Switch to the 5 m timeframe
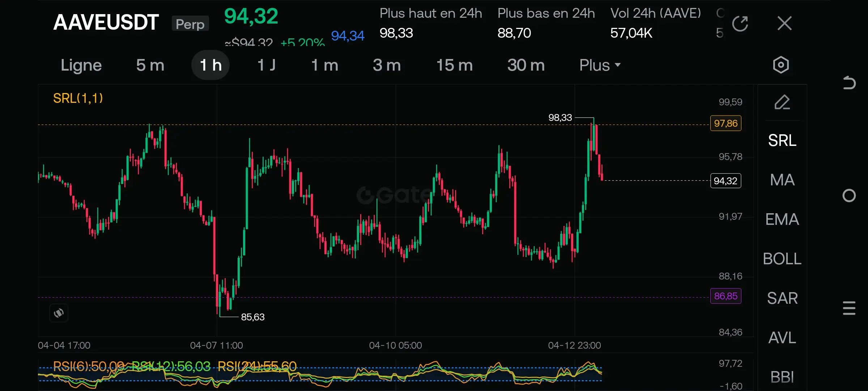 click(150, 65)
